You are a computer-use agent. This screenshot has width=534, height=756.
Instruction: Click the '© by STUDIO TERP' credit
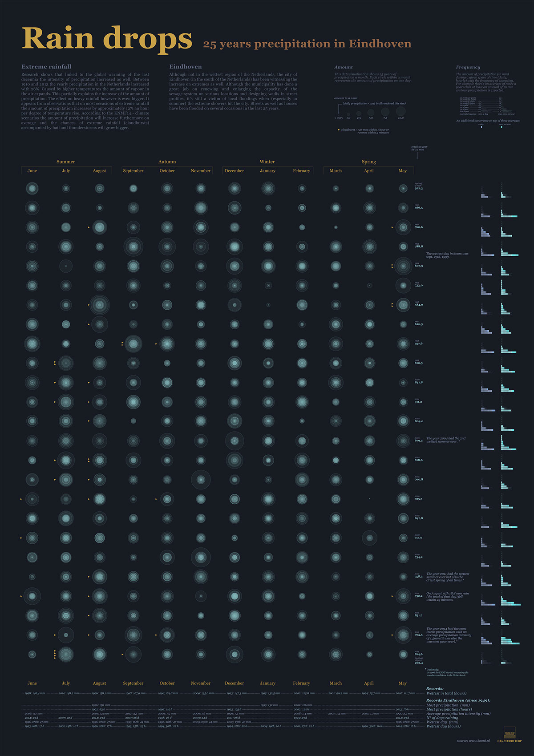tap(510, 741)
